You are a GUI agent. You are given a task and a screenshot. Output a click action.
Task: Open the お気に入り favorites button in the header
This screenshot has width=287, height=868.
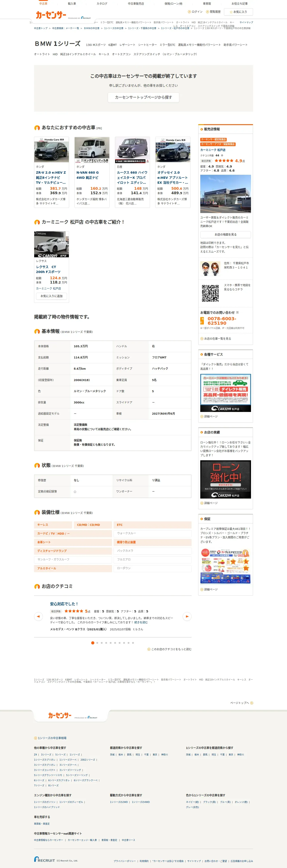[238, 12]
